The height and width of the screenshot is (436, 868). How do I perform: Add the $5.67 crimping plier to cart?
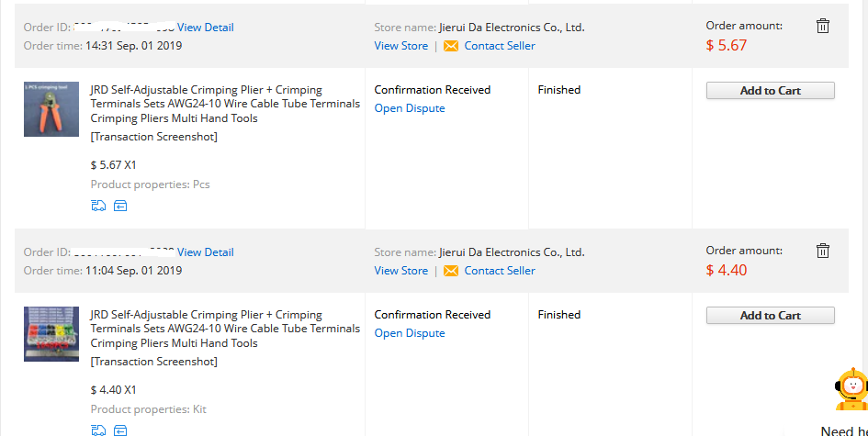(770, 91)
